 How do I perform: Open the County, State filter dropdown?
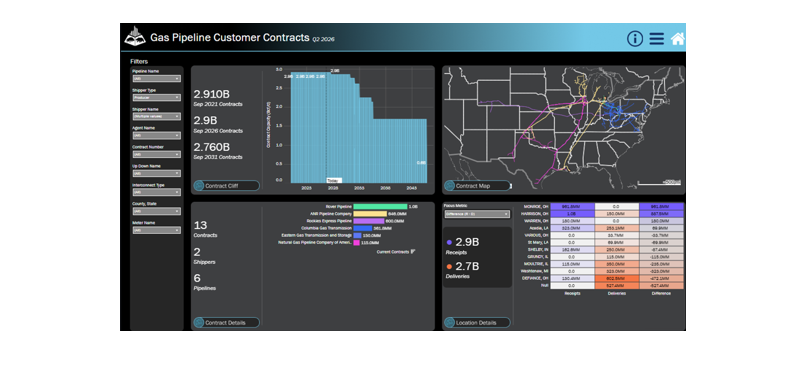pos(156,211)
